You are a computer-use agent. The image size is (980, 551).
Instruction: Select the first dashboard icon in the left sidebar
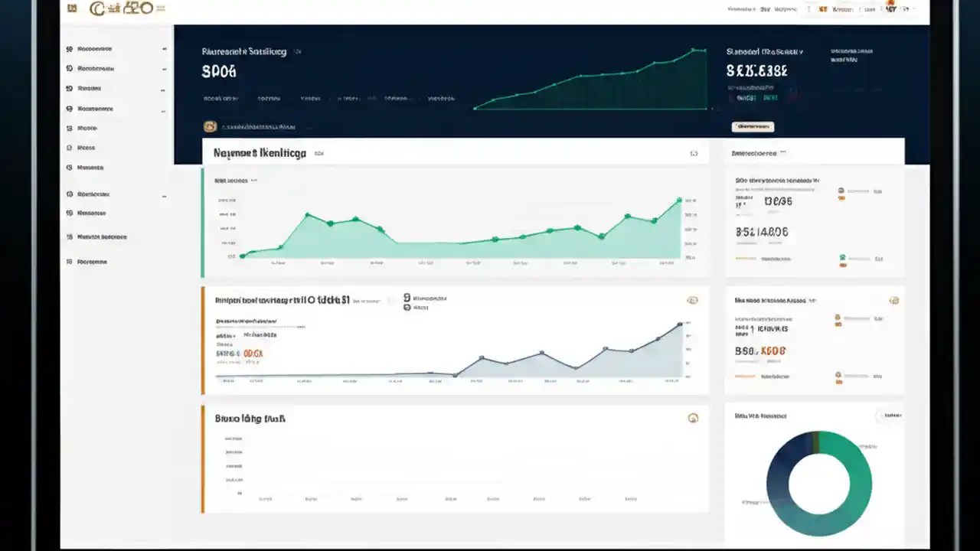[x=69, y=48]
